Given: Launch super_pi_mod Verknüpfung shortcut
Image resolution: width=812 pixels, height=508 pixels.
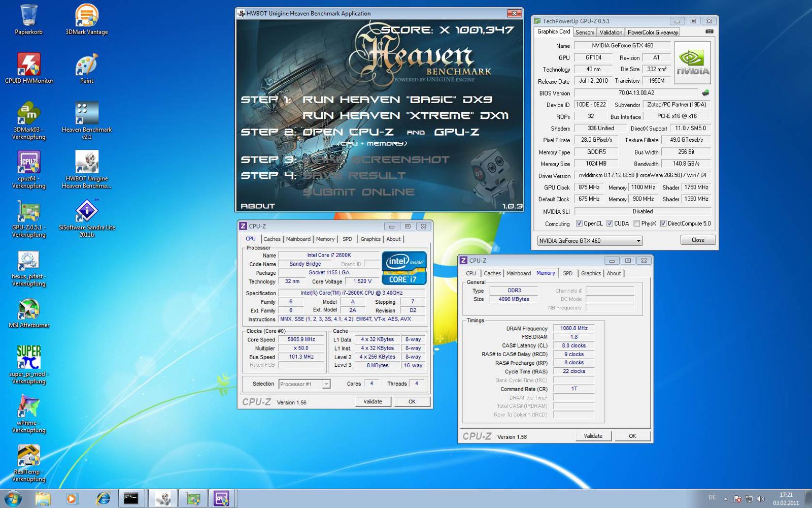Looking at the screenshot, I should tap(29, 365).
